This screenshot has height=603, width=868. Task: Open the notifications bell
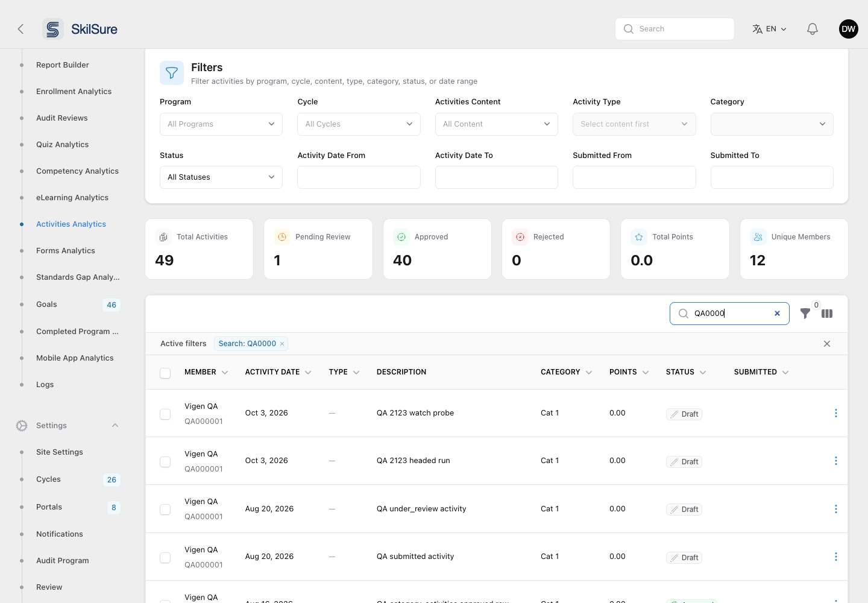(x=813, y=29)
